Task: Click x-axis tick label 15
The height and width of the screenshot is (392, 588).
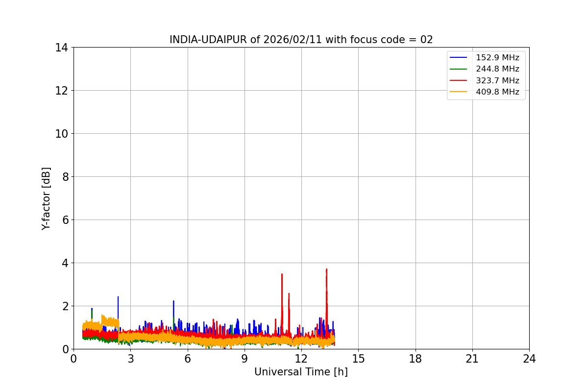Action: (x=358, y=358)
